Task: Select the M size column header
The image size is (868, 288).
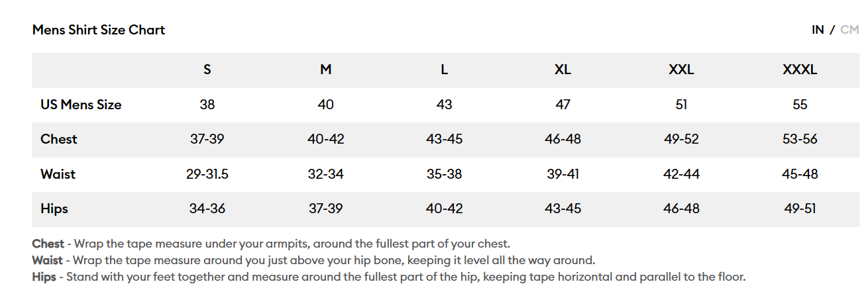Action: coord(325,70)
